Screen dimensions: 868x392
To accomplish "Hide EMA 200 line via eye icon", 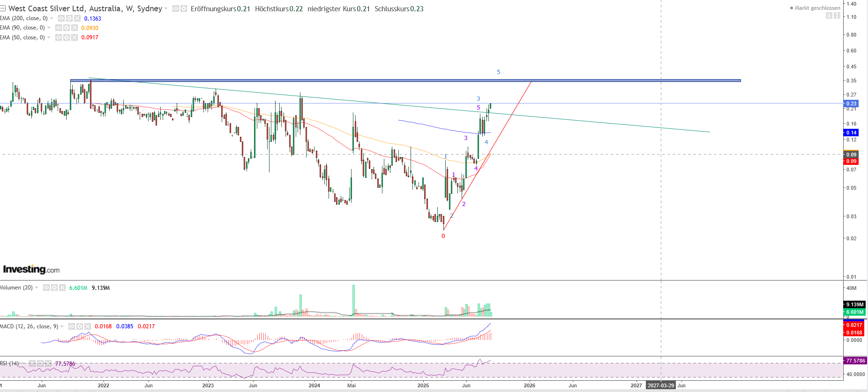I will [61, 18].
